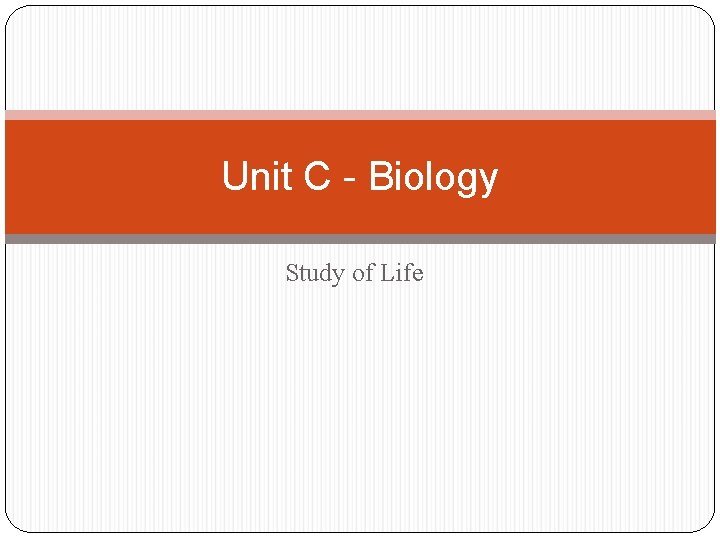Screen dimensions: 720x540
Task: Click the light pink stripe above the banner
Action: [x=360, y=115]
